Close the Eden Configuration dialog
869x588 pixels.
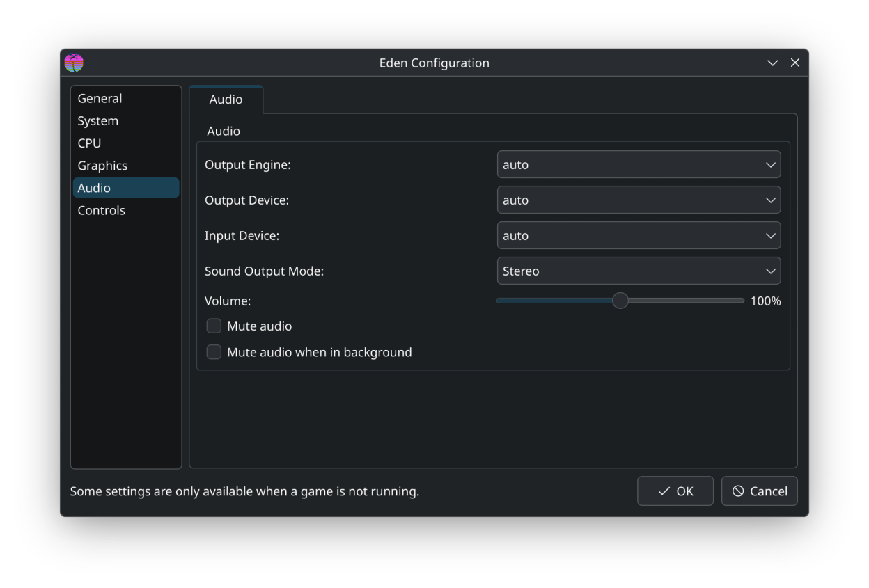pos(795,63)
